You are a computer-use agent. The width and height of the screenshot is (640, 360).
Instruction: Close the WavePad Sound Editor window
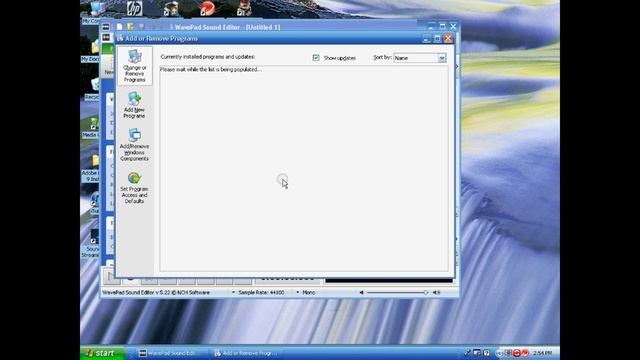pyautogui.click(x=453, y=27)
